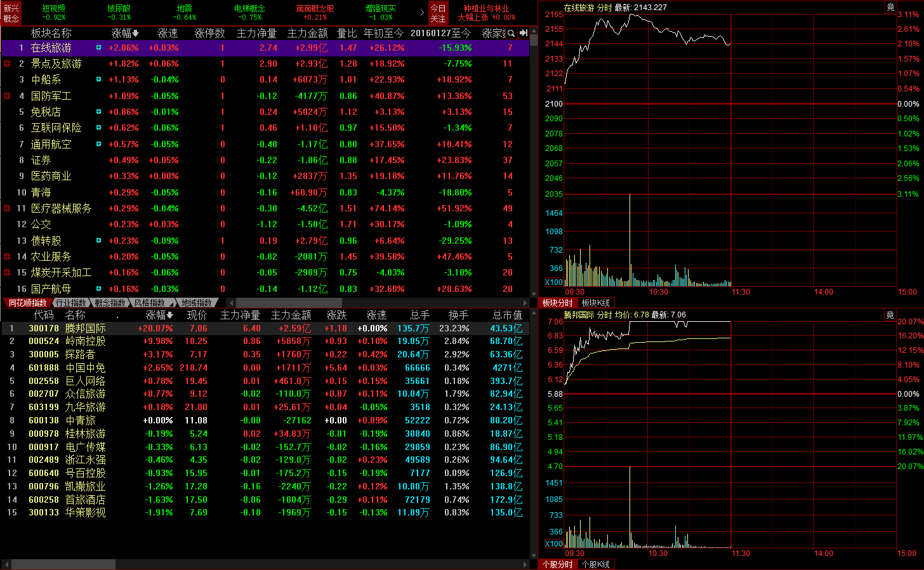
Task: Select the 个股分时 chart tab
Action: click(x=557, y=564)
